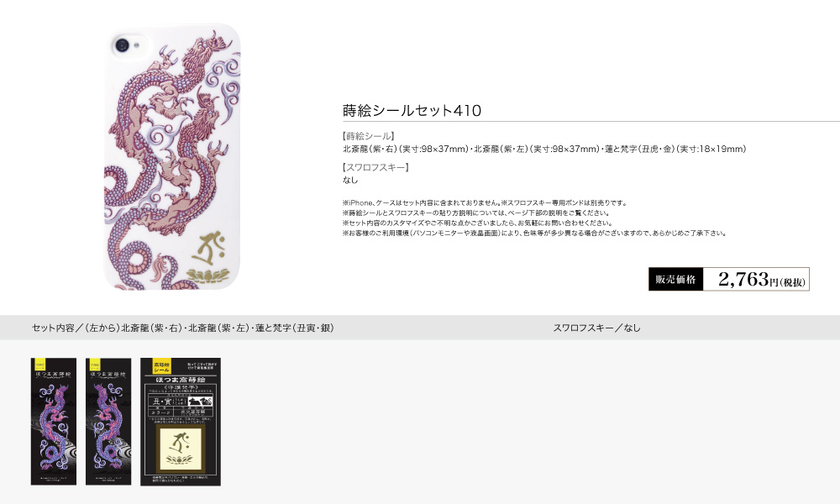Viewport: 840px width, 504px height.
Task: Click the 北斎龍 sticker size description line
Action: [x=544, y=149]
